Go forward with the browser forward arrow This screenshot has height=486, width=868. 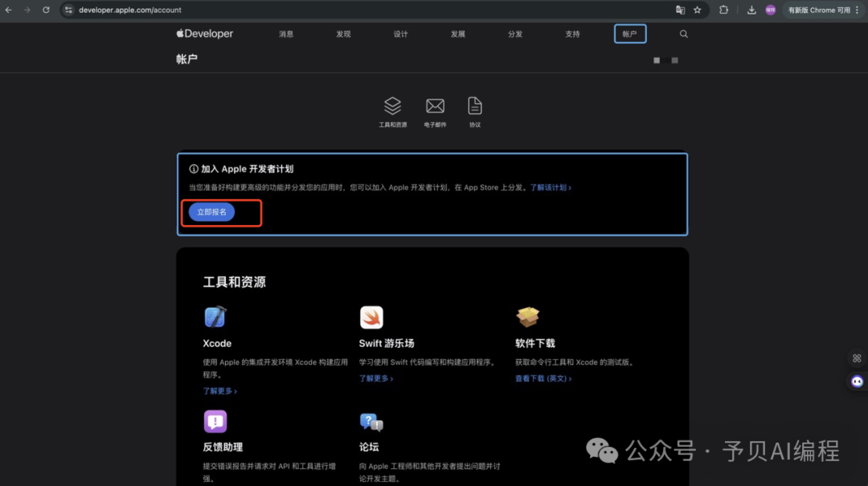pos(27,10)
